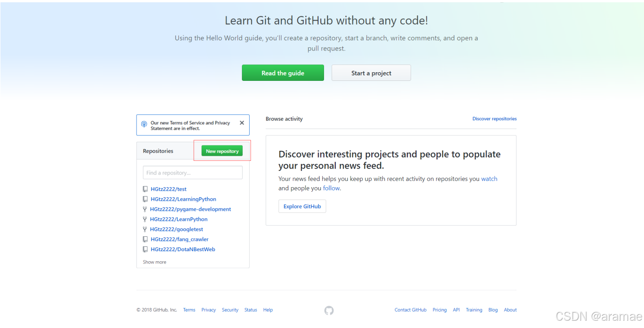Click the Repositories panel heading

click(x=158, y=151)
